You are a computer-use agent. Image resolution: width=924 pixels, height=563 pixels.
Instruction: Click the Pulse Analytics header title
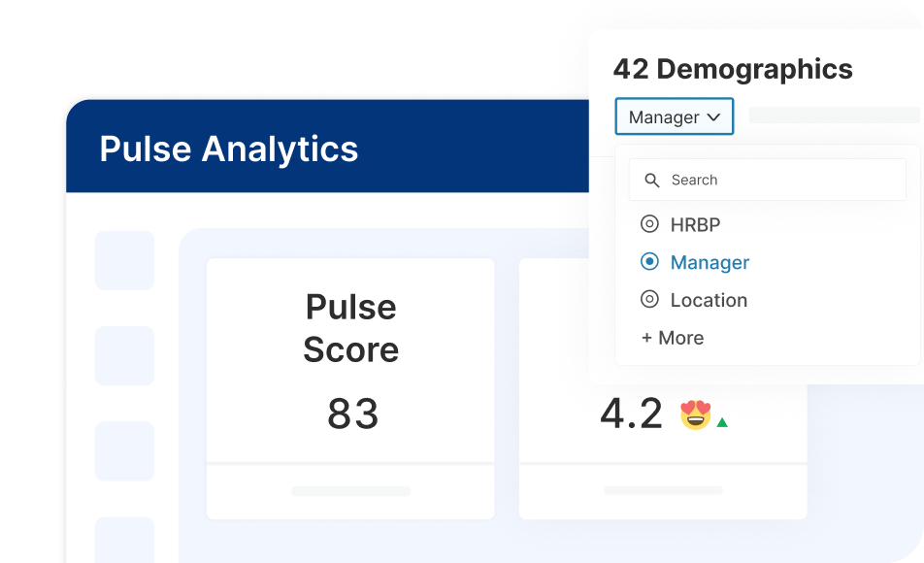pyautogui.click(x=229, y=149)
